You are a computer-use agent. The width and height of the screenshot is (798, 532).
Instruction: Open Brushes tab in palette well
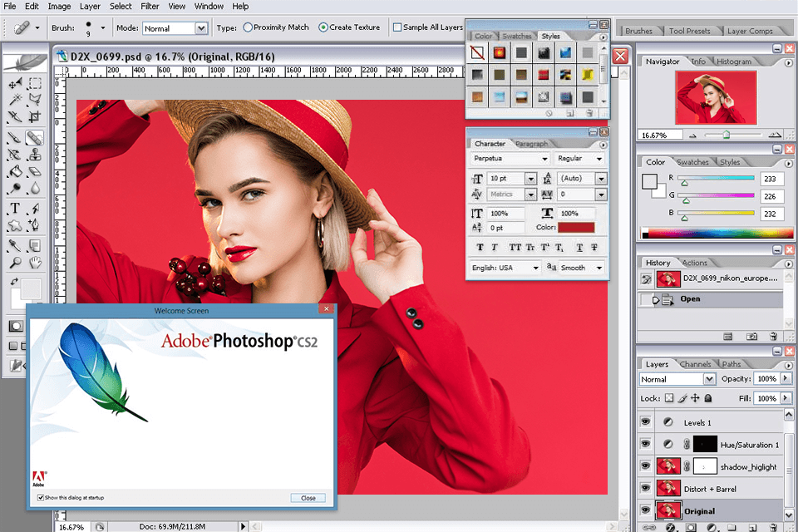point(638,31)
